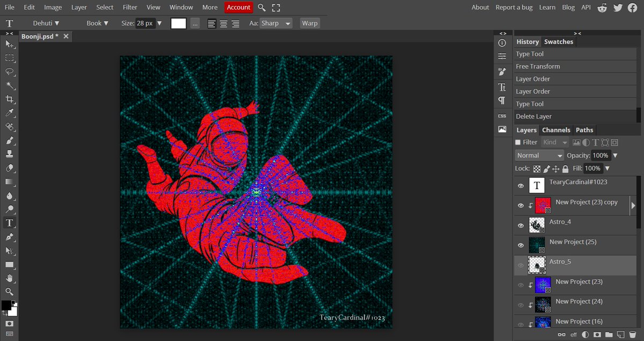The image size is (644, 341).
Task: Open the Dehuti font family dropdown
Action: coord(46,23)
